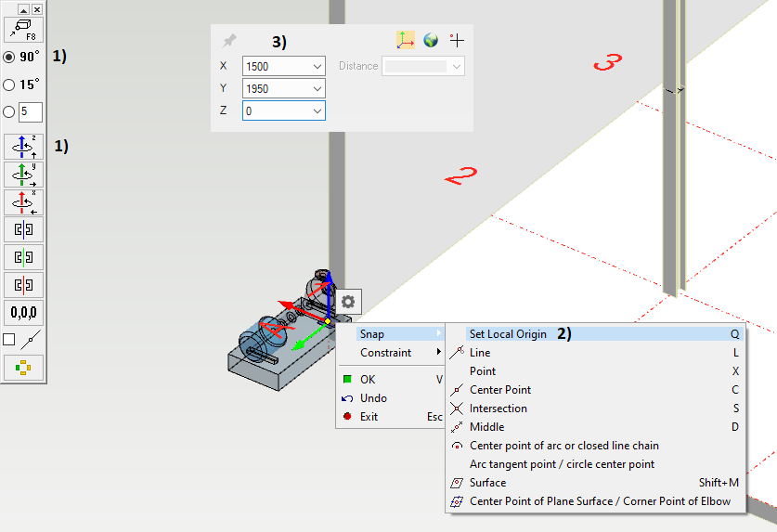This screenshot has height=532, width=777.
Task: Open gear options button near model
Action: 348,302
